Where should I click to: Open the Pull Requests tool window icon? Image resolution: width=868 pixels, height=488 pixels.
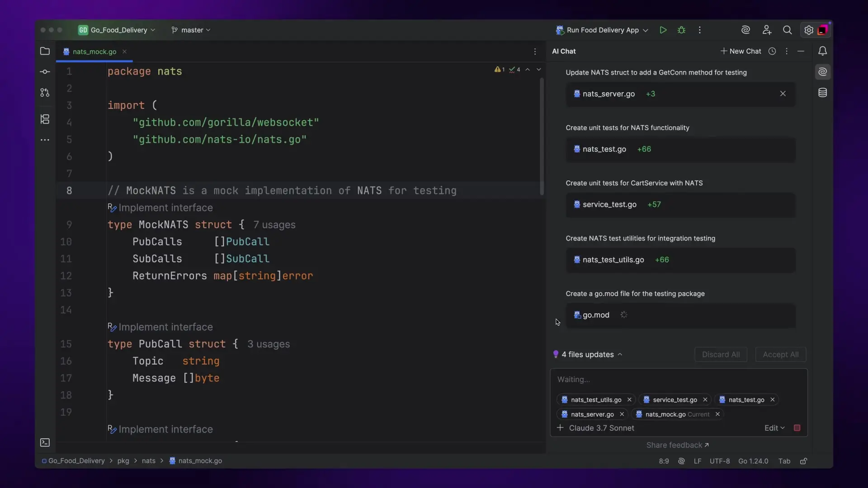(45, 93)
